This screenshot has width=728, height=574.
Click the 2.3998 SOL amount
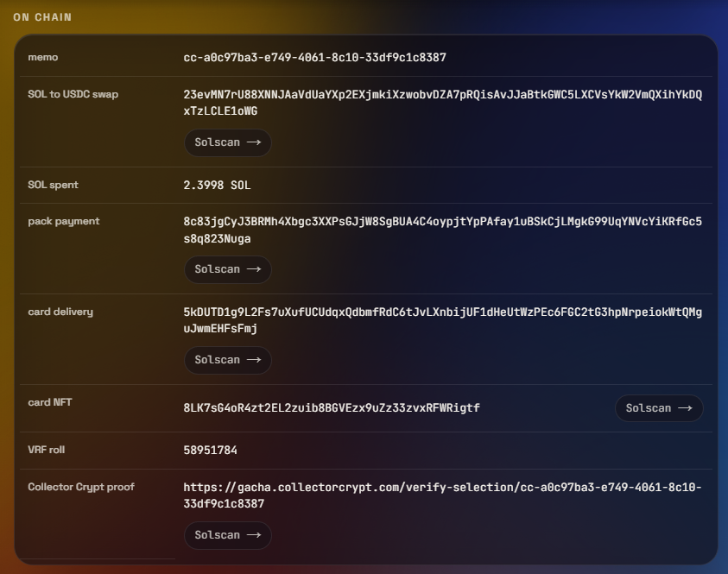click(217, 185)
